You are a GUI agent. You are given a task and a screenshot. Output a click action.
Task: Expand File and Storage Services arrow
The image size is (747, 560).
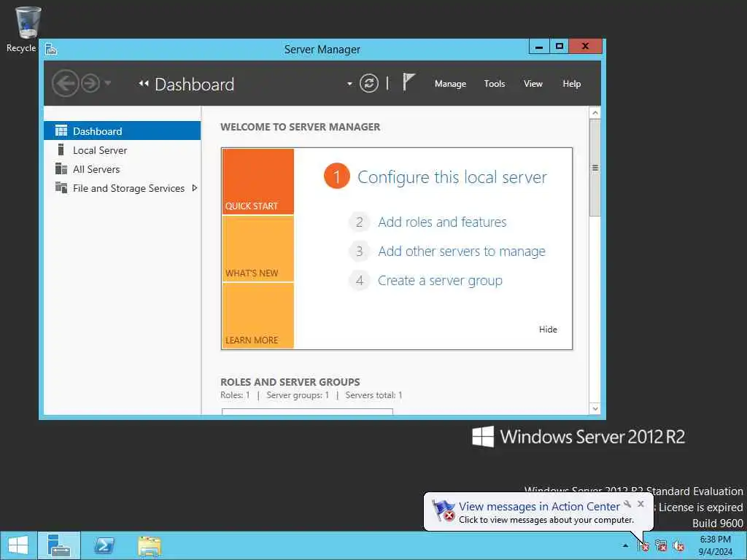point(194,188)
